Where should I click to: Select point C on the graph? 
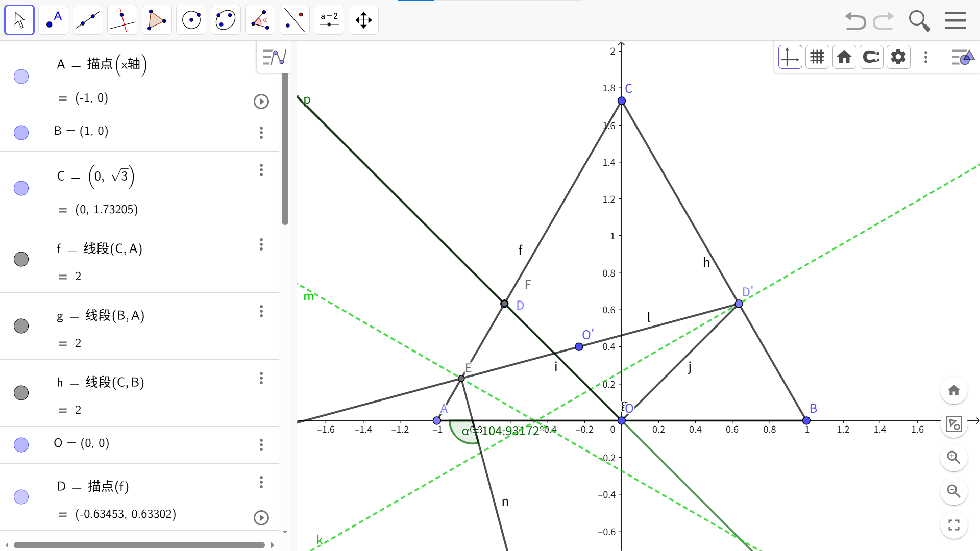pyautogui.click(x=622, y=101)
